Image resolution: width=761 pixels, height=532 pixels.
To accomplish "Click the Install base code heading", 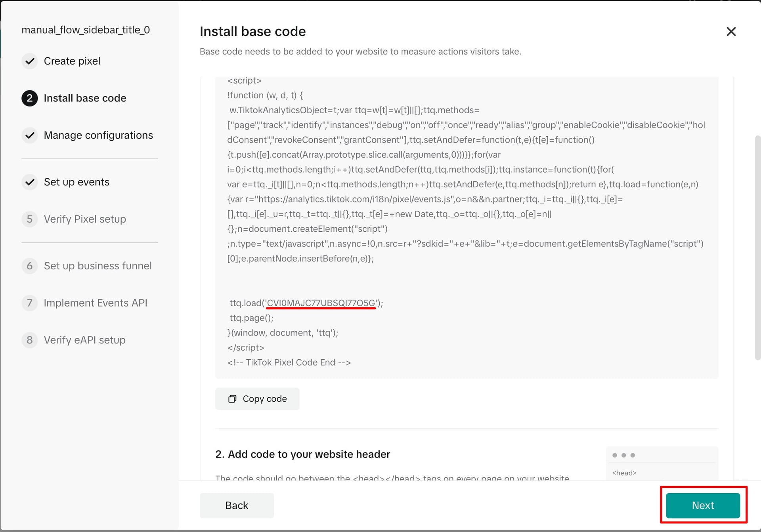I will pos(252,32).
